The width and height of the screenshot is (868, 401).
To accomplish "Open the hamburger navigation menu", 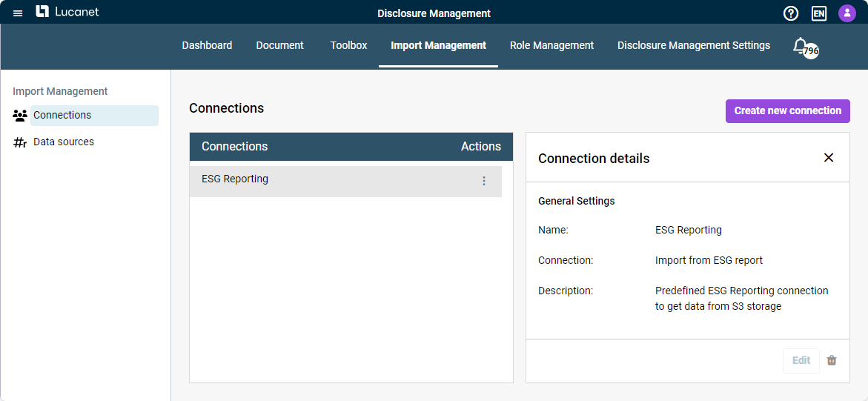I will pyautogui.click(x=18, y=13).
